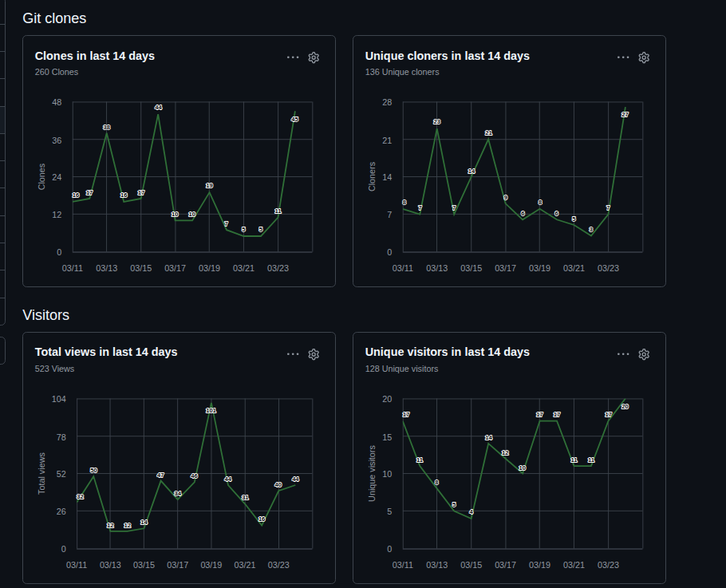
Task: Click the 523 Views summary label
Action: 54,369
